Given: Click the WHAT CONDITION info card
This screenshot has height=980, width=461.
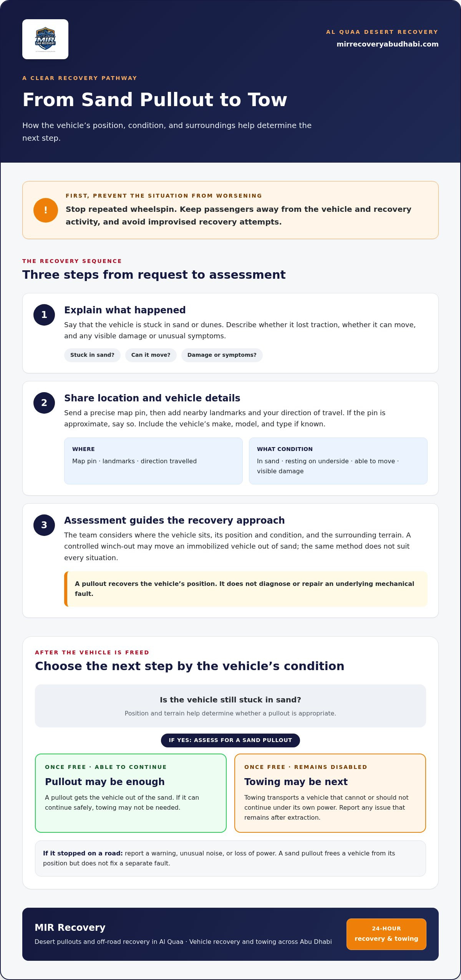Looking at the screenshot, I should pyautogui.click(x=338, y=461).
